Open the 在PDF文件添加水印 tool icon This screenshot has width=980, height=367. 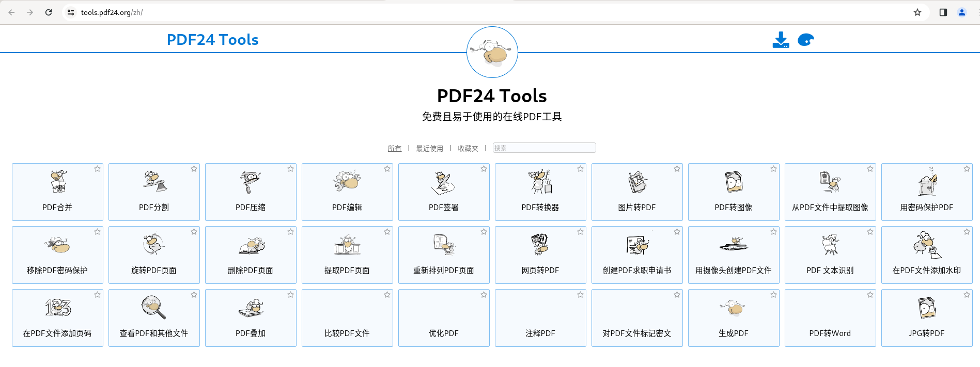927,245
